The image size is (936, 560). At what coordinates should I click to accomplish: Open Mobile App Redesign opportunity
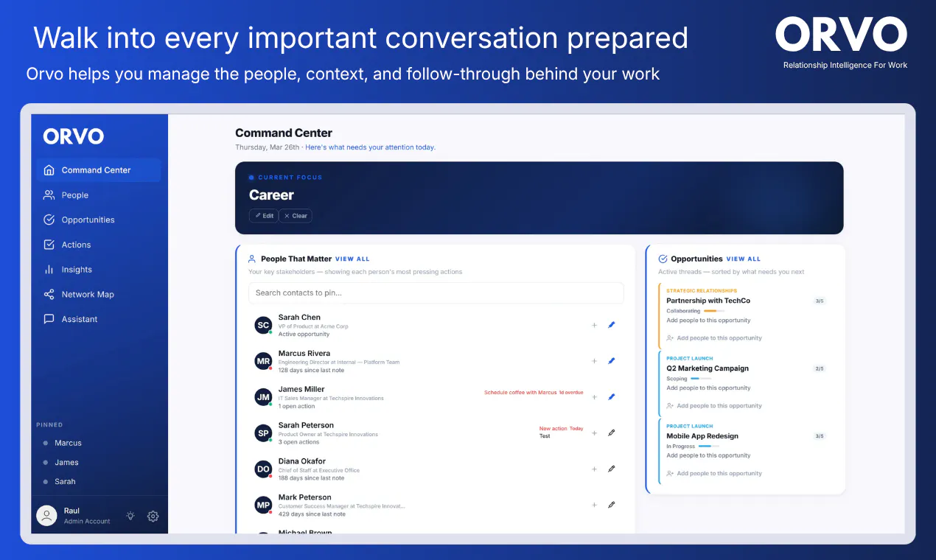pos(702,436)
